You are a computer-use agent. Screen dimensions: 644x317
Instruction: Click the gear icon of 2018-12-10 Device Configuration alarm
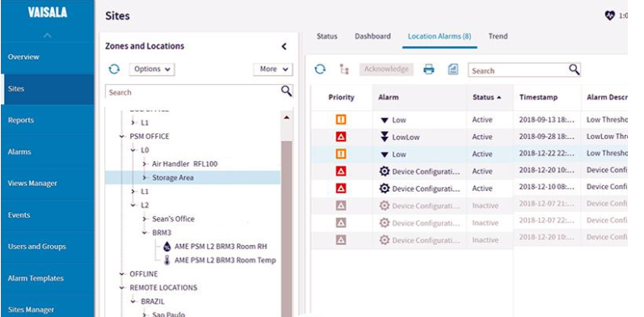pyautogui.click(x=385, y=188)
